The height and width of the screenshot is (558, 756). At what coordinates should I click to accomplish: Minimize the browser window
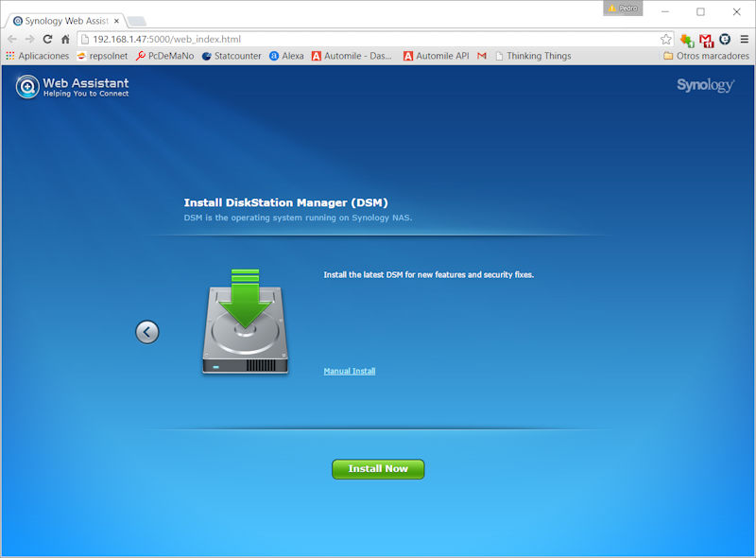[665, 11]
